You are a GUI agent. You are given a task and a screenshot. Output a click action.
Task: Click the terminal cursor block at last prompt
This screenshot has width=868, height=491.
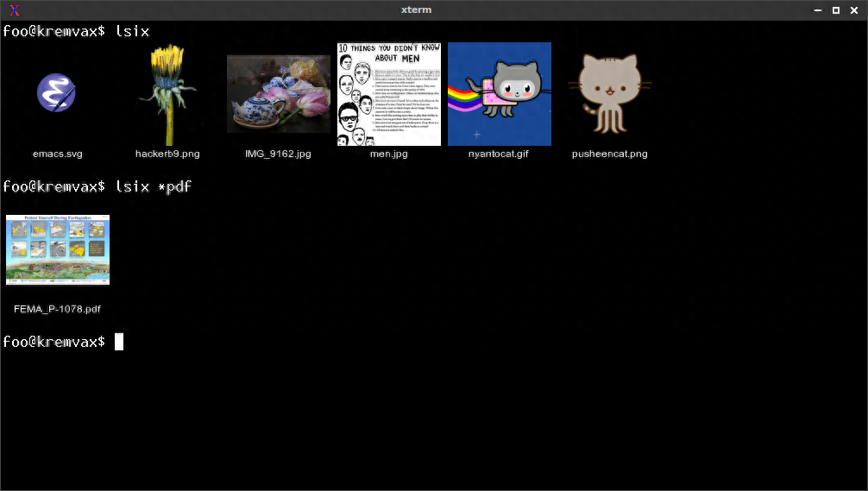[119, 342]
